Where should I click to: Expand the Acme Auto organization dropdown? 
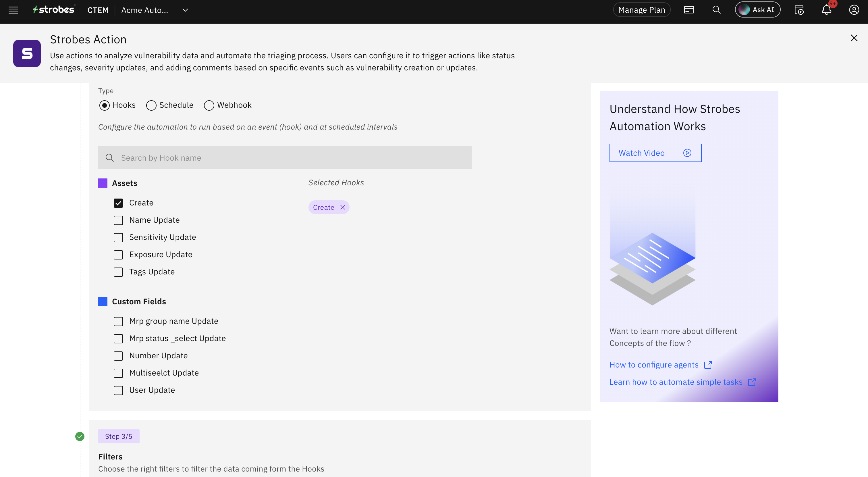[x=185, y=10]
